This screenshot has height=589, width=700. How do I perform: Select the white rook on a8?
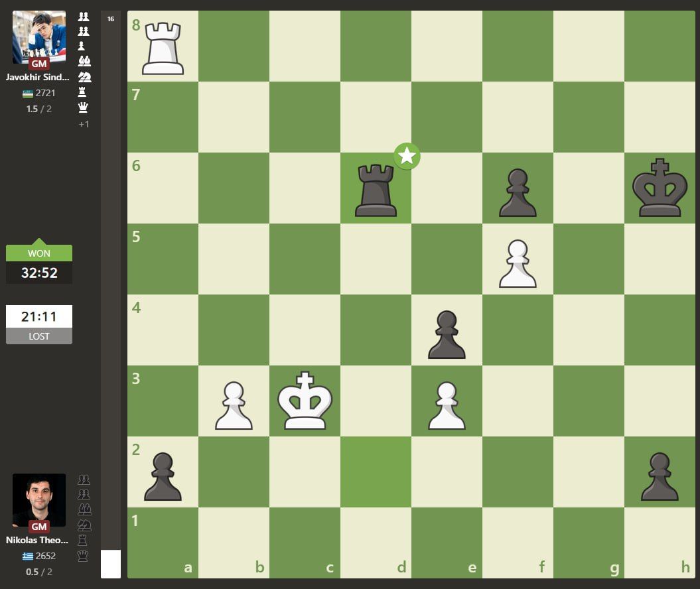[x=163, y=48]
